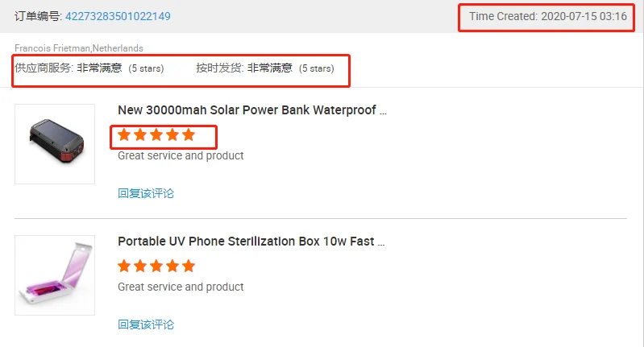
Task: Click fifth star of Solar Power Bank rating
Action: pyautogui.click(x=189, y=134)
